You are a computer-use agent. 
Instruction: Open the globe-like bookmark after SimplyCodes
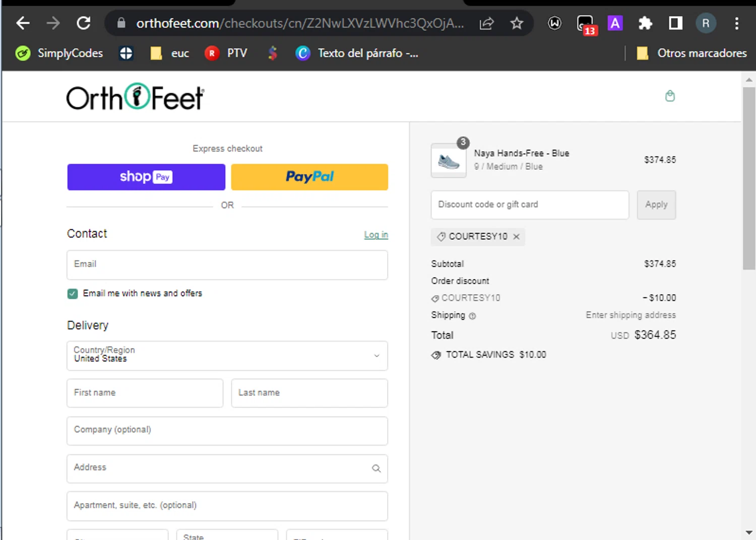[126, 53]
